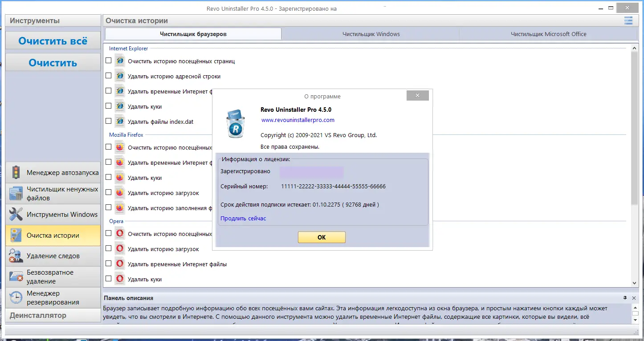This screenshot has width=644, height=341.
Task: Switch to the Чистильщик браузеров tab
Action: [193, 34]
